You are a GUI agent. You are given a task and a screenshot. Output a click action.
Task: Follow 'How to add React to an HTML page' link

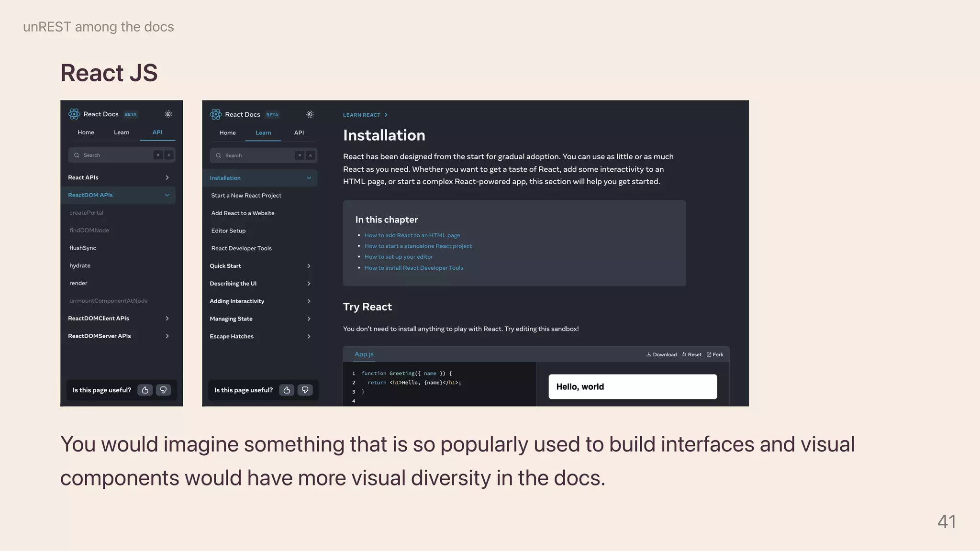[x=412, y=235]
